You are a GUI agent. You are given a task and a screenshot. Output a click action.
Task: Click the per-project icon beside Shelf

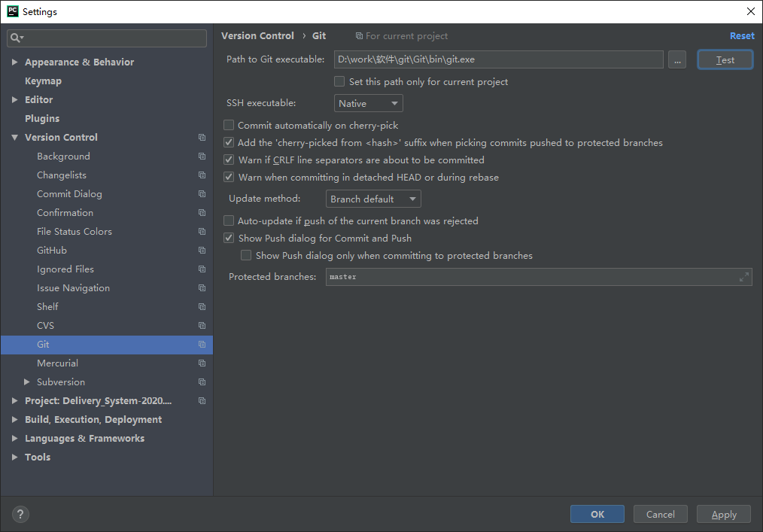coord(202,307)
